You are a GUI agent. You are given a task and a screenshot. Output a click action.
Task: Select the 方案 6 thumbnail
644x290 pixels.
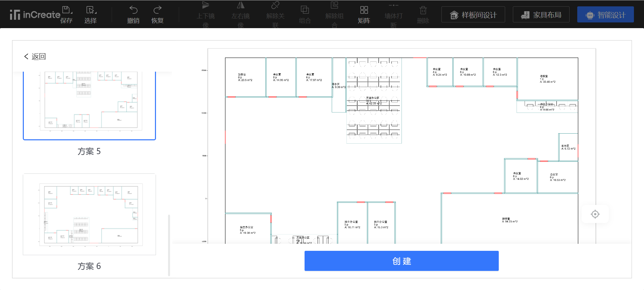[89, 214]
